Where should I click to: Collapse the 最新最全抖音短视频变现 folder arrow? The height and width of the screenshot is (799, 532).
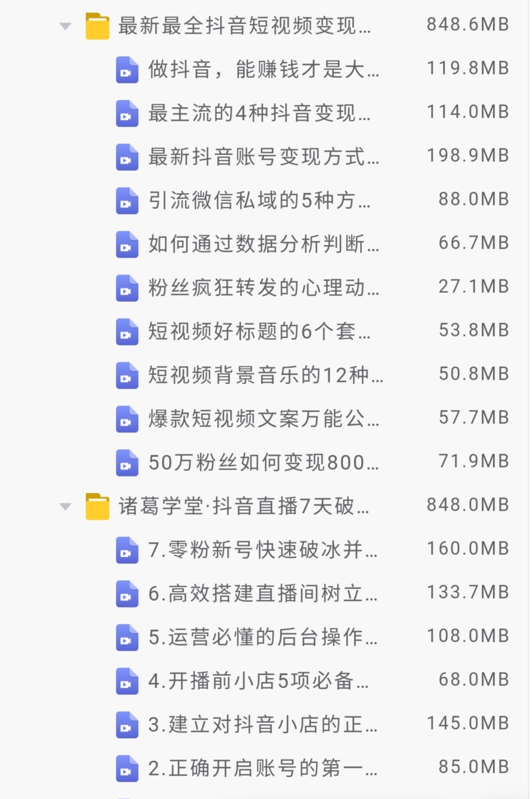click(x=66, y=26)
